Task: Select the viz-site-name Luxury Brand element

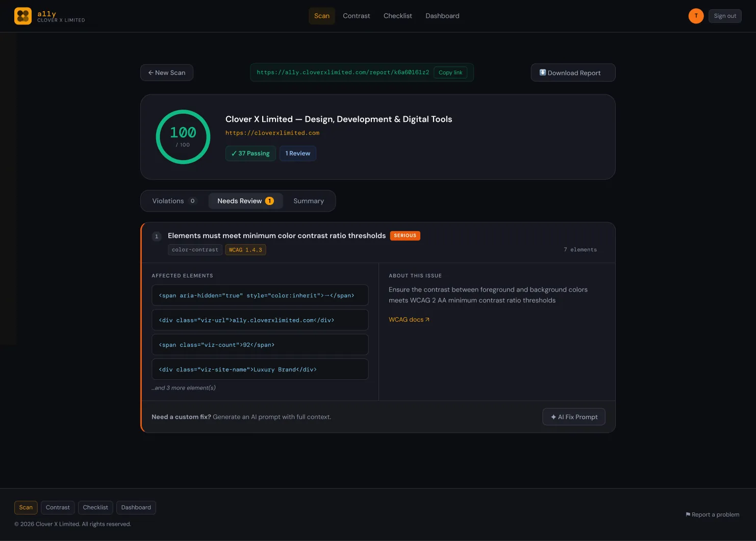Action: (260, 369)
